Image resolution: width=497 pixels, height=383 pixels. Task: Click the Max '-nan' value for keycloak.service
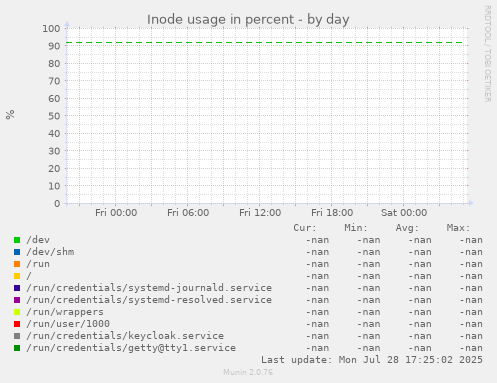(x=471, y=336)
